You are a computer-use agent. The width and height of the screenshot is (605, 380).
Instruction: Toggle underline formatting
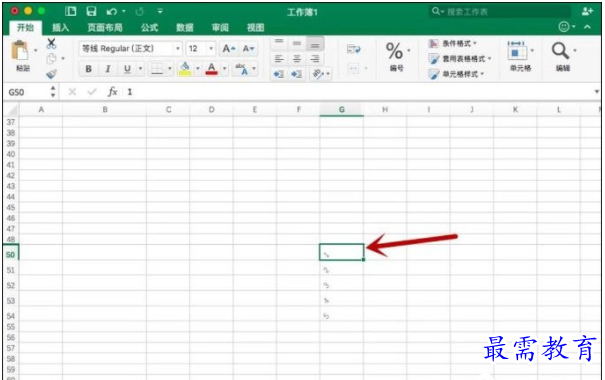point(127,69)
